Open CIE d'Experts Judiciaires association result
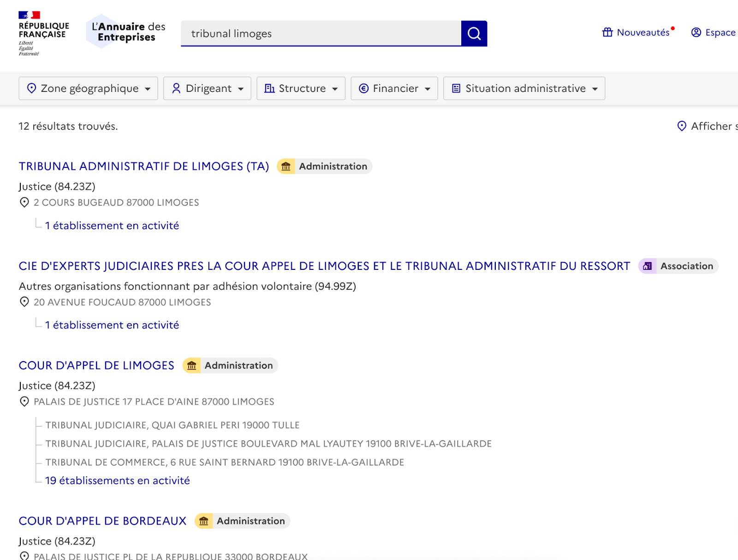This screenshot has height=560, width=738. [x=324, y=266]
